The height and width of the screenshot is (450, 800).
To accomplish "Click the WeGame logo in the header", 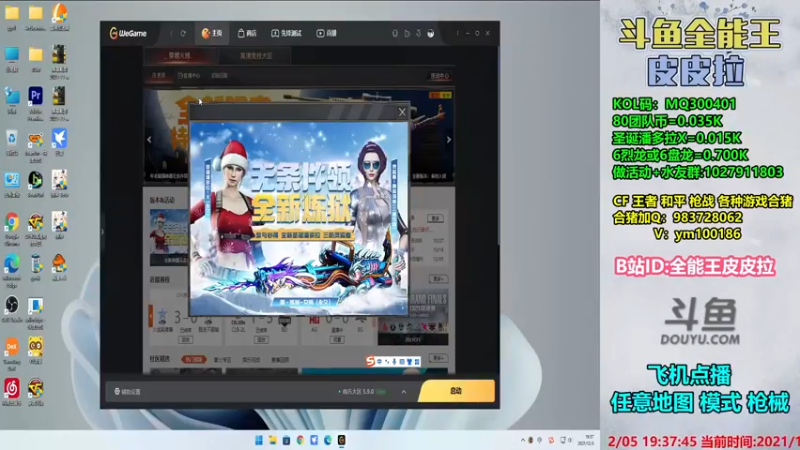I will coord(128,34).
